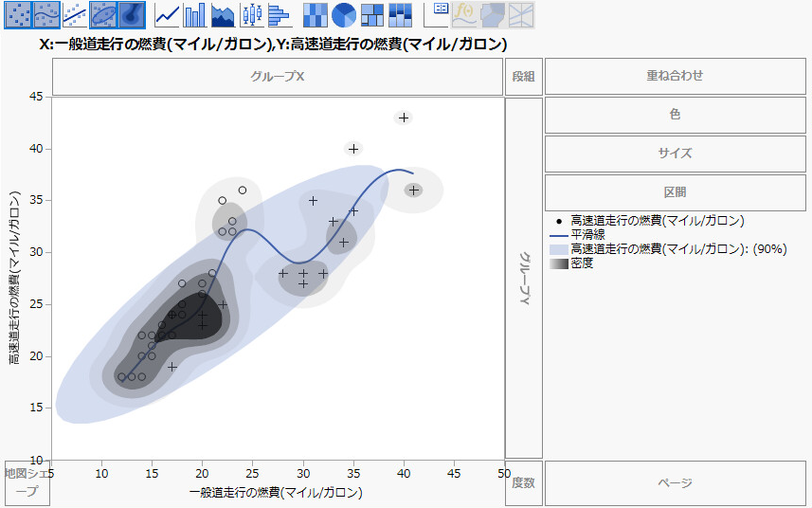Click the 色 drop zone

(676, 115)
